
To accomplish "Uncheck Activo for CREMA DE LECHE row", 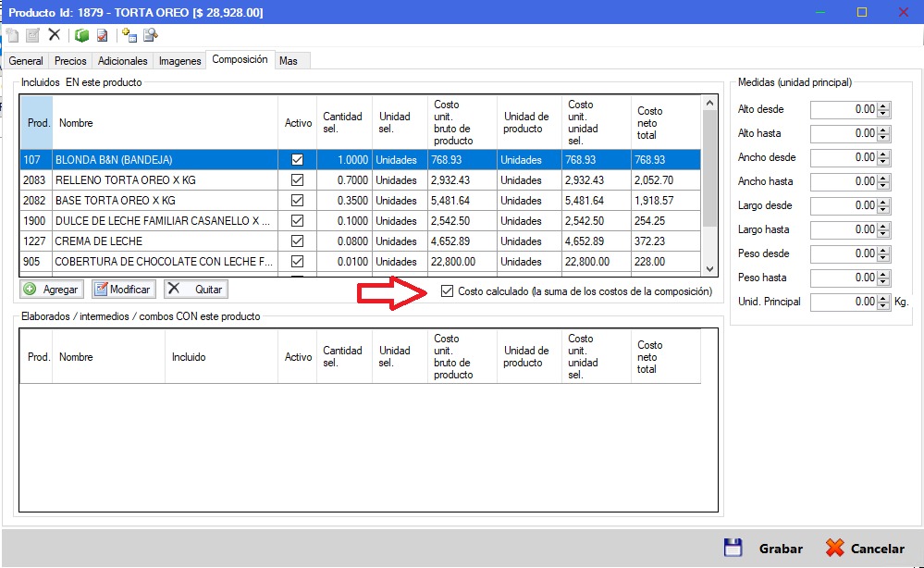I will (297, 241).
